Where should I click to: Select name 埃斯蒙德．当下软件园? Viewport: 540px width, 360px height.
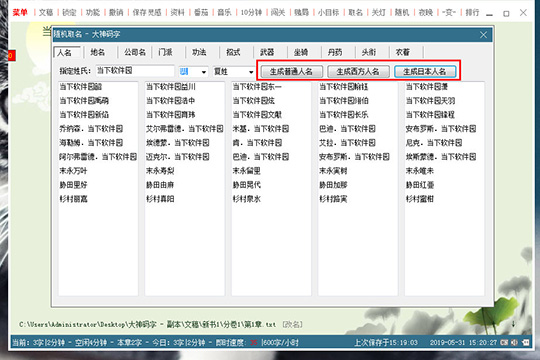441,157
